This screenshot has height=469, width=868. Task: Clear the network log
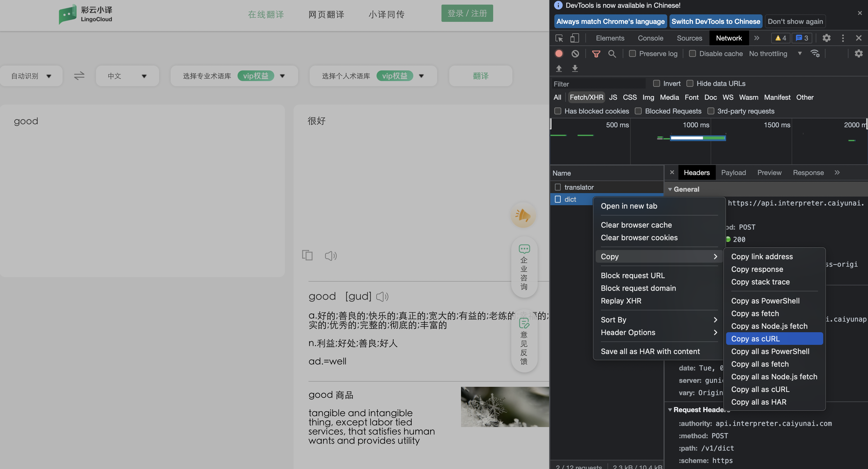575,53
